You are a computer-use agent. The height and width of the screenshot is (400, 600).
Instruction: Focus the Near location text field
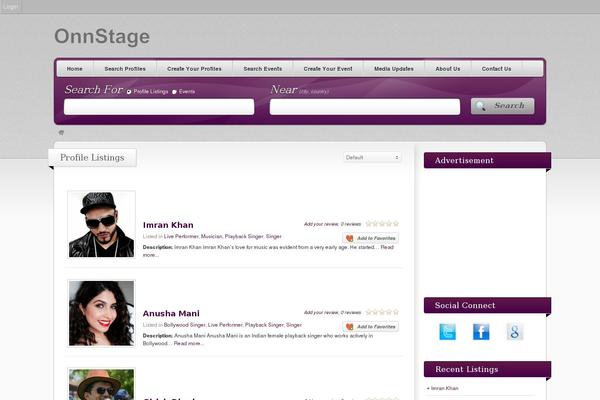365,107
